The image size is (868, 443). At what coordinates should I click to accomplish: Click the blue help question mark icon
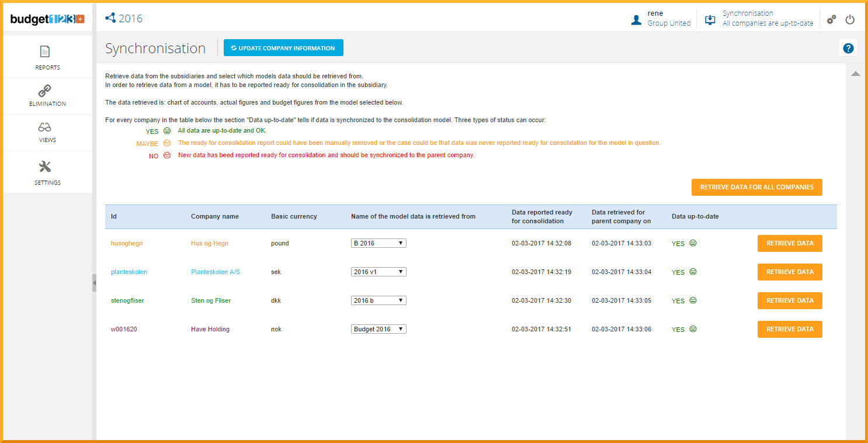coord(848,49)
